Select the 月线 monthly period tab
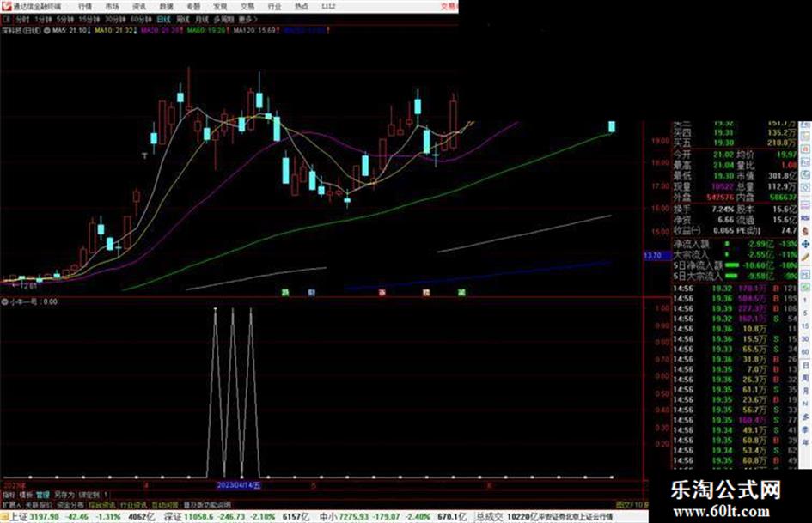The width and height of the screenshot is (812, 523). point(202,19)
